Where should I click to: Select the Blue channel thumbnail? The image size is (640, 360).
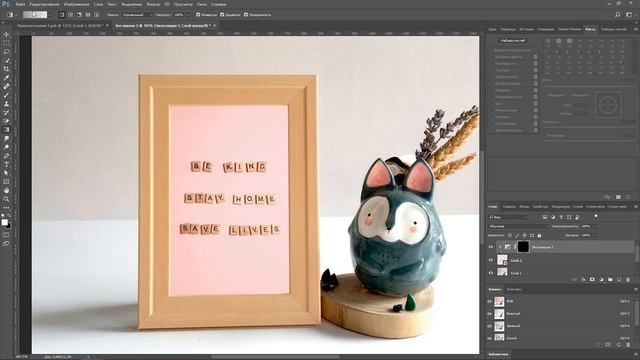tap(499, 338)
